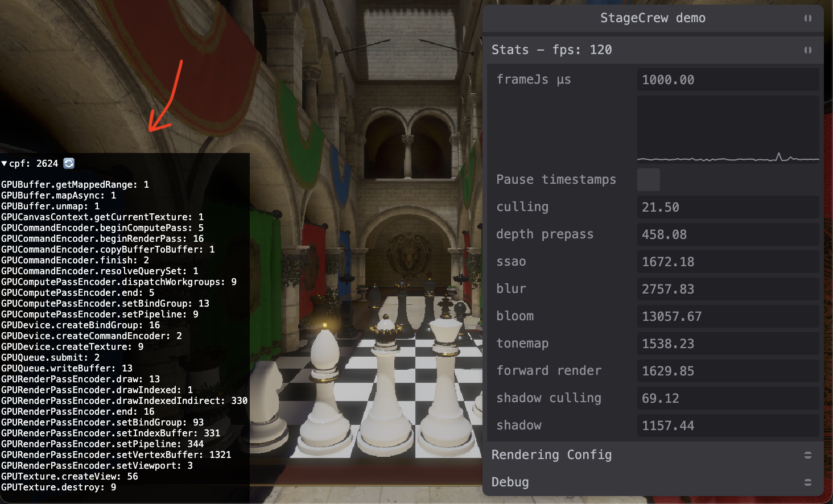Viewport: 833px width, 504px height.
Task: Click the GPUCommandEncoder.resolveQuerySet line
Action: (100, 271)
